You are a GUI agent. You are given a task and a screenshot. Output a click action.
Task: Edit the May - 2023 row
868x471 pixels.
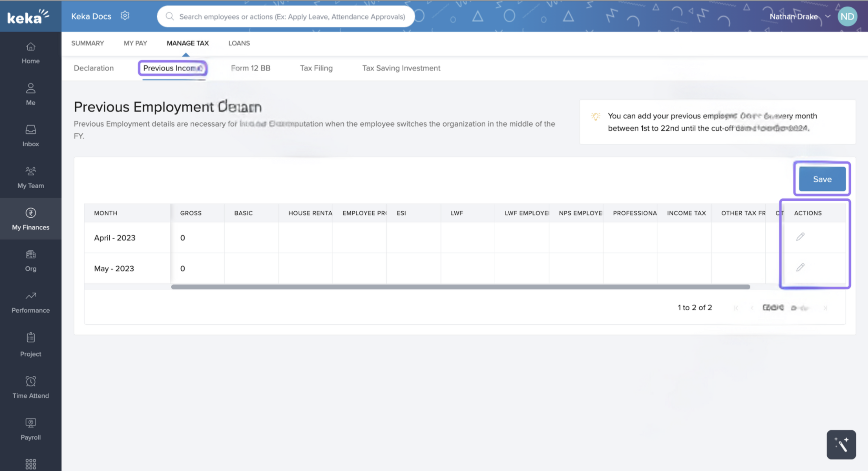point(800,268)
